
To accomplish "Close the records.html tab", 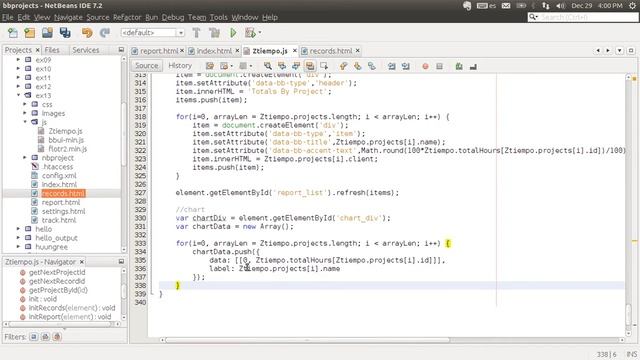I will click(x=358, y=51).
